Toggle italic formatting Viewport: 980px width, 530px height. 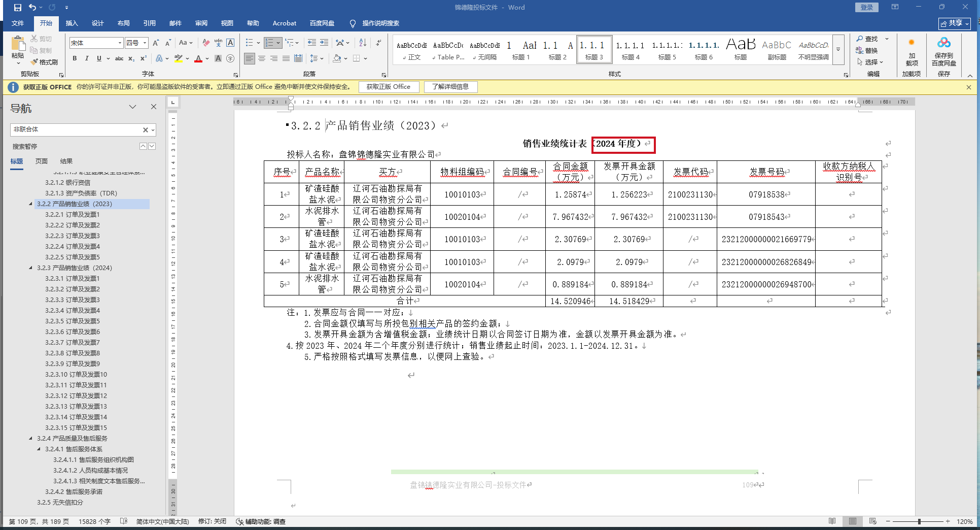tap(87, 58)
